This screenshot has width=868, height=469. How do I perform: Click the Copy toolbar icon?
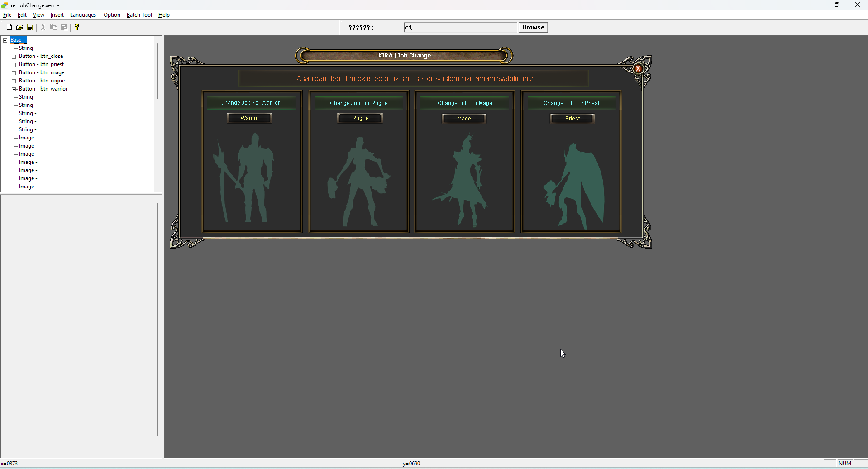(53, 27)
